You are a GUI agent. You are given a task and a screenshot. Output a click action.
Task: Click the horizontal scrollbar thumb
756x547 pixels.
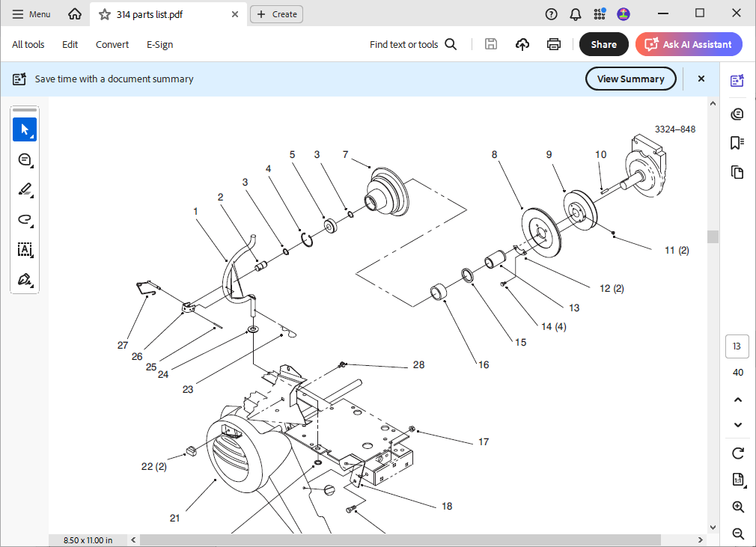(400, 540)
